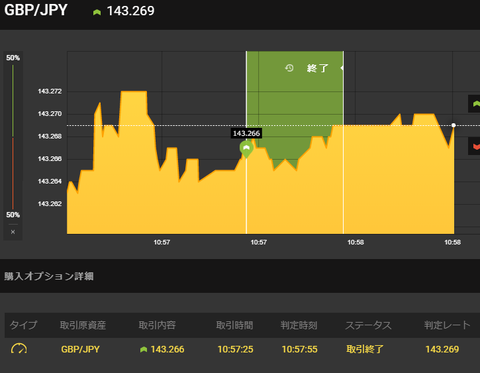The width and height of the screenshot is (480, 373).
Task: Click the bottom 50% sentiment label
Action: (13, 215)
